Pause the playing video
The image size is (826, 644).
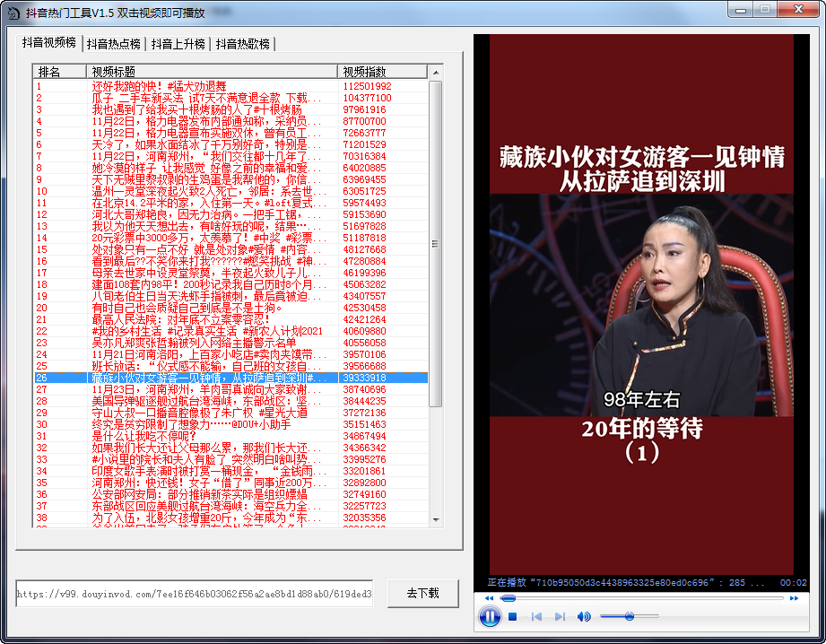coord(490,616)
